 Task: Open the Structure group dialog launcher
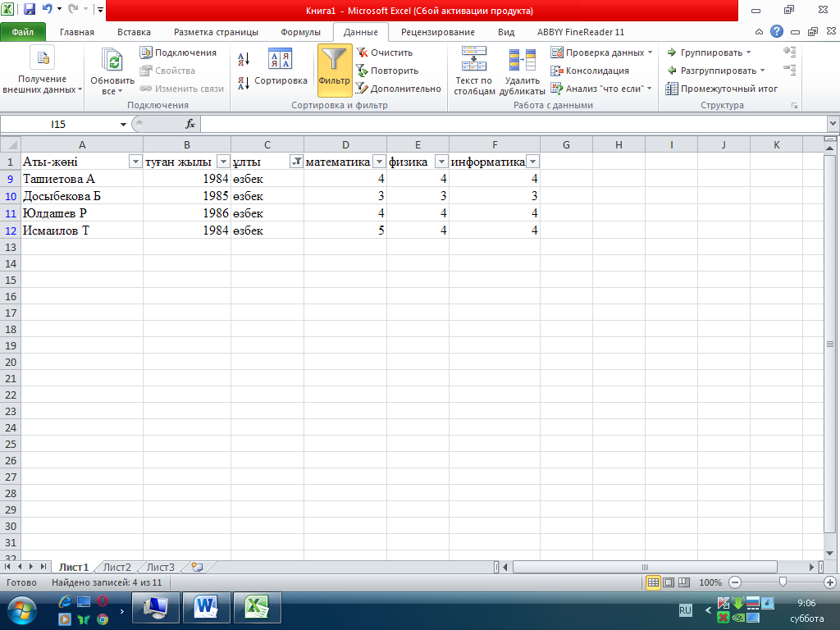coord(794,106)
